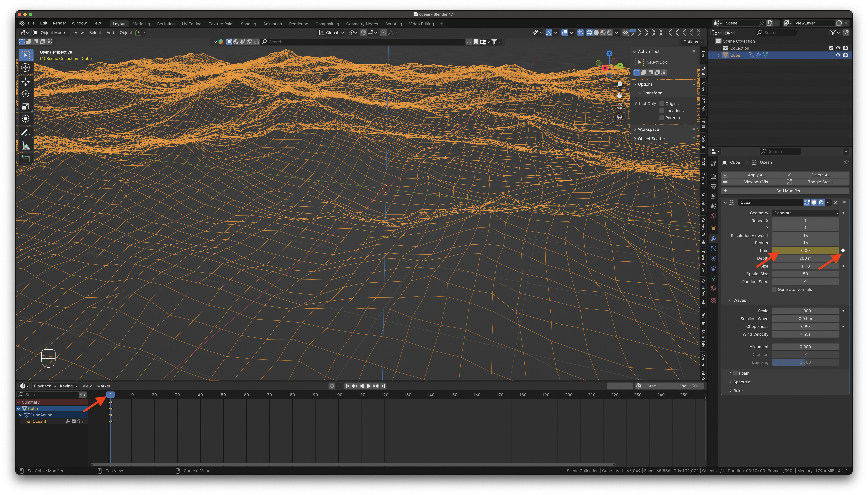Screen dimensions: 868x495
Task: Toggle Time (Ocean) channel checkbox in timeline
Action: point(74,422)
